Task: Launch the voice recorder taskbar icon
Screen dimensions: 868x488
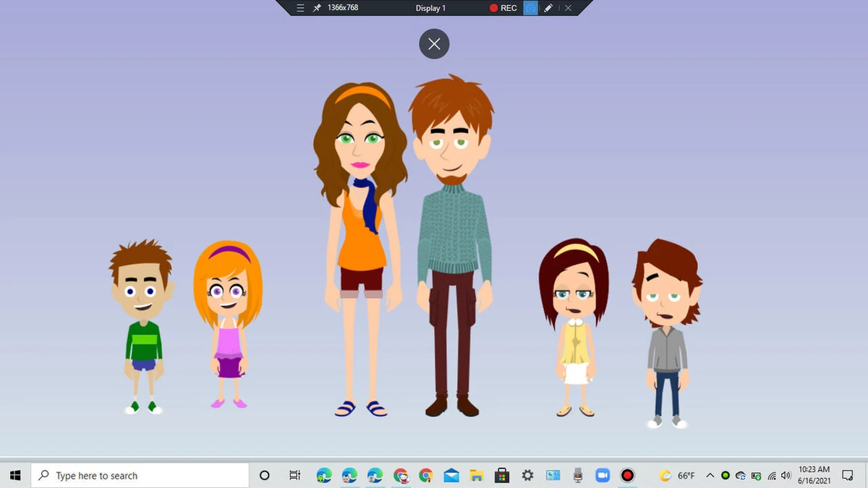Action: click(x=577, y=475)
